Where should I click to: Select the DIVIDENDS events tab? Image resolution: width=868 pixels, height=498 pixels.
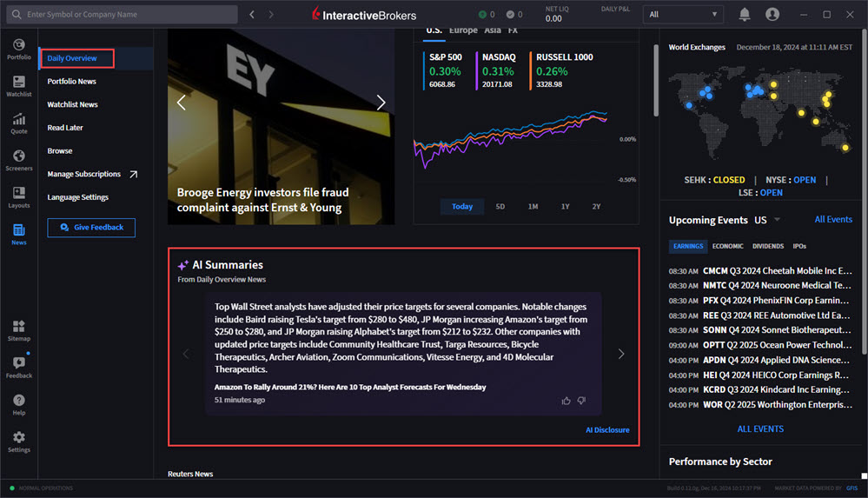(x=768, y=247)
